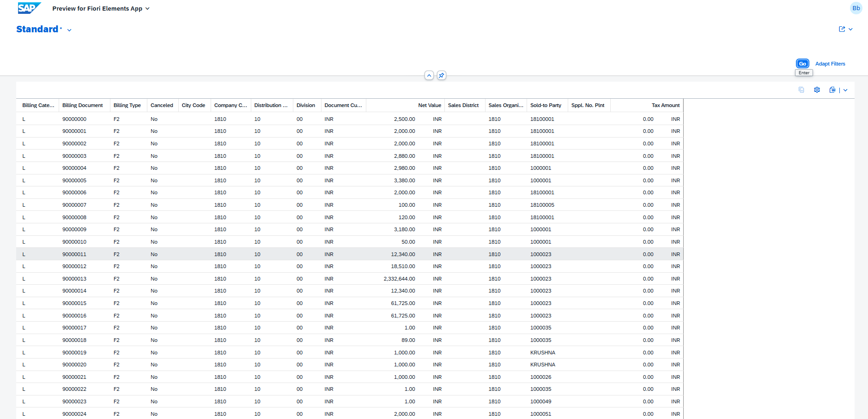
Task: Click net value 18,510.00
Action: point(403,266)
